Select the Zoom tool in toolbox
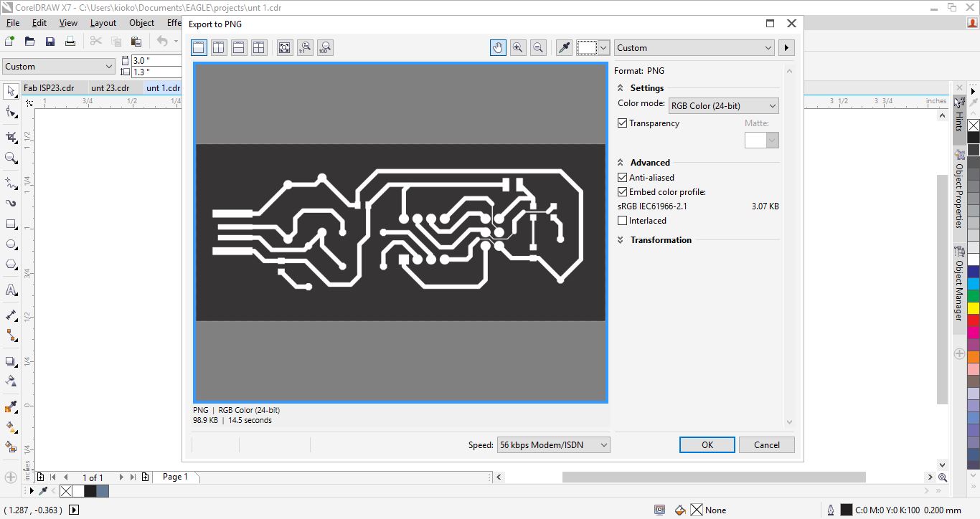980x519 pixels. pos(11,158)
